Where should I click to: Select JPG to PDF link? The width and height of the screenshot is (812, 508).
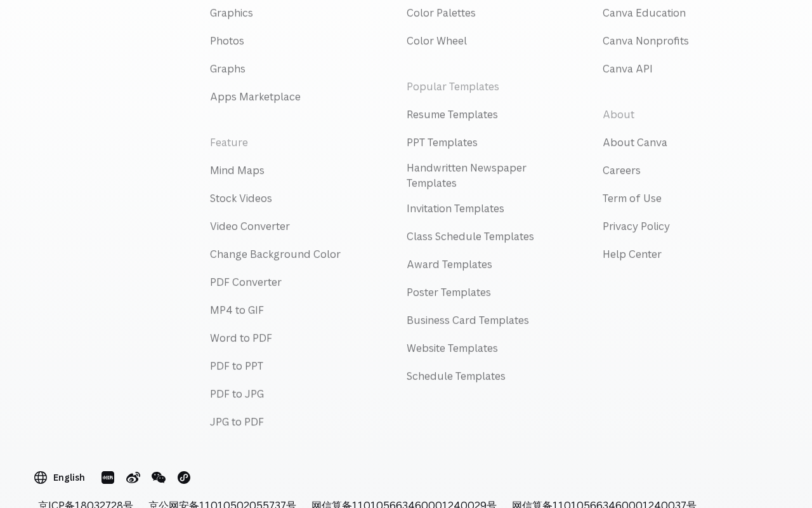tap(237, 422)
